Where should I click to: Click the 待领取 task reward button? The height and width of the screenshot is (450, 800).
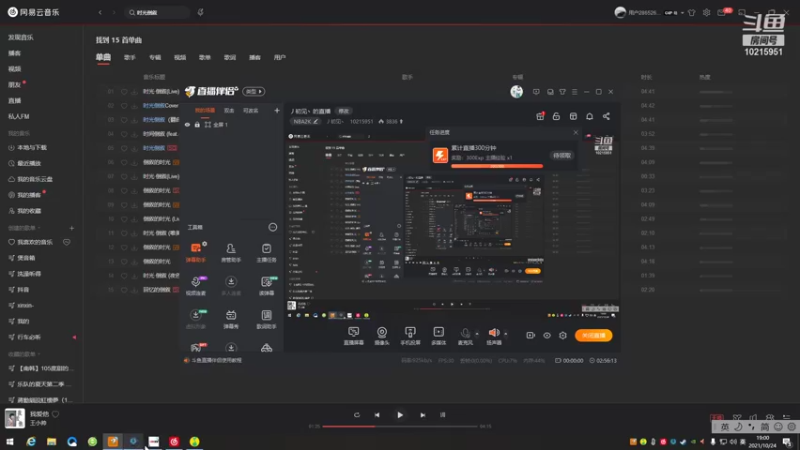pyautogui.click(x=562, y=156)
